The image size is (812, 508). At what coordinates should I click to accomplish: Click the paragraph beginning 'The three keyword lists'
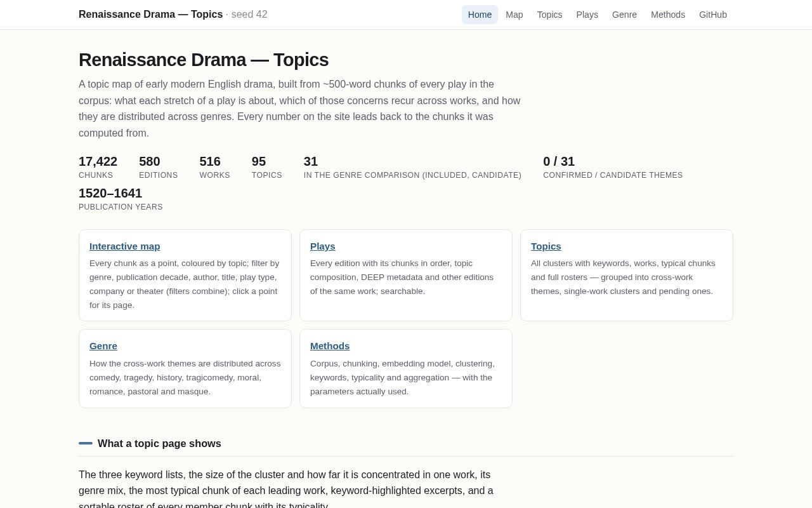[287, 490]
